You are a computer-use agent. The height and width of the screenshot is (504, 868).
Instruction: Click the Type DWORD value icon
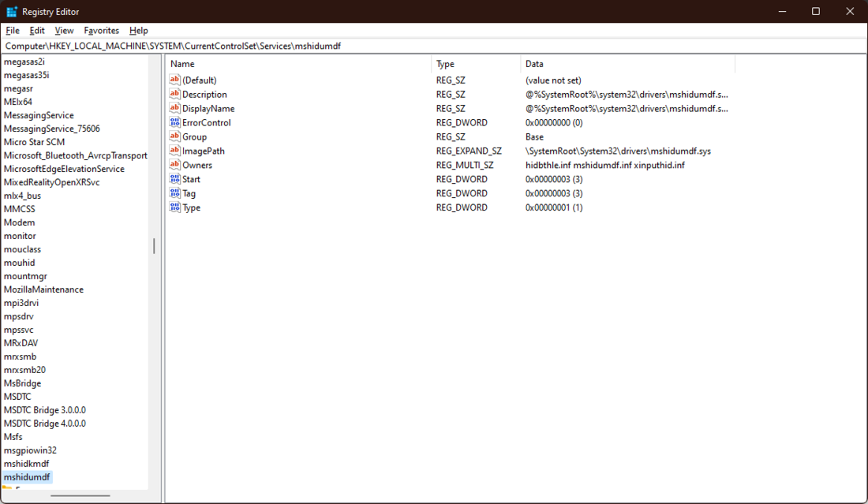175,208
